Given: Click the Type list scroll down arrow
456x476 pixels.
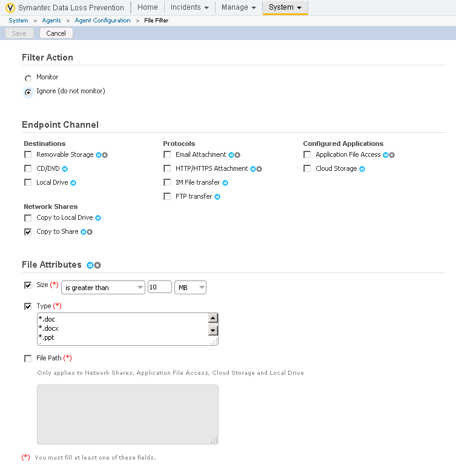Looking at the screenshot, I should [x=213, y=331].
